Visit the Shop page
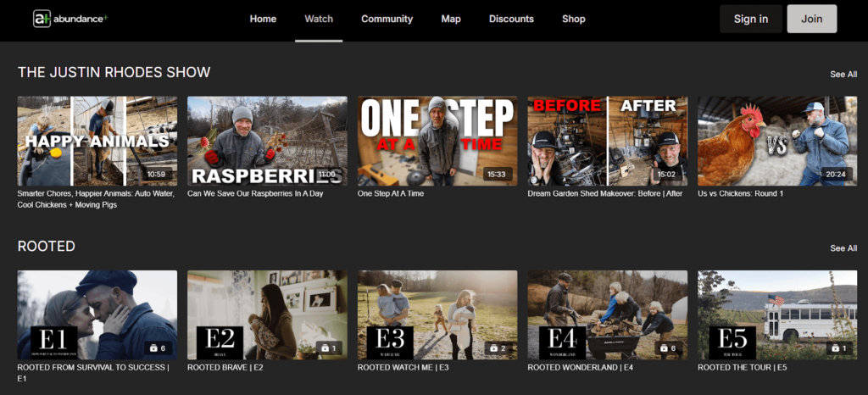 point(574,19)
